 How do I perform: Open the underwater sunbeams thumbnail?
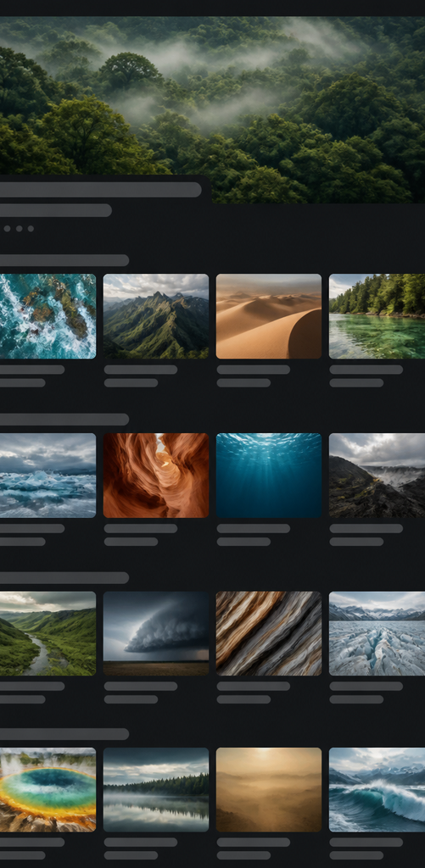click(269, 476)
